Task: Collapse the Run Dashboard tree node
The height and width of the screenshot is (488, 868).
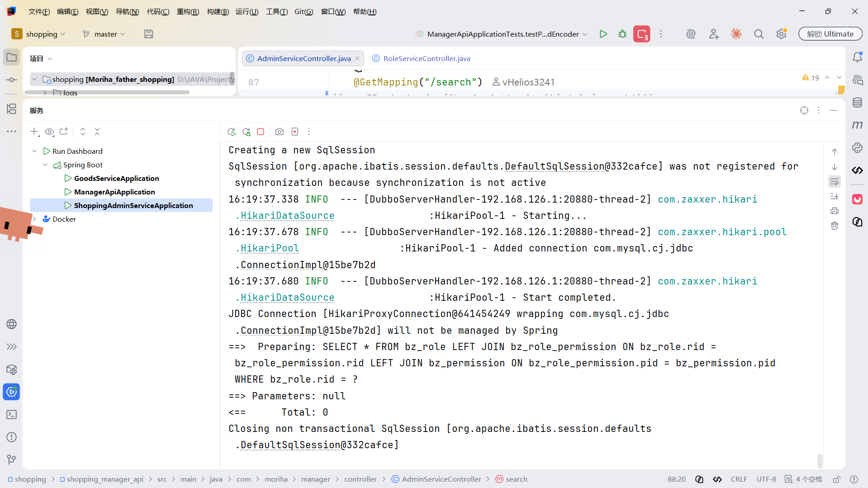Action: point(34,151)
